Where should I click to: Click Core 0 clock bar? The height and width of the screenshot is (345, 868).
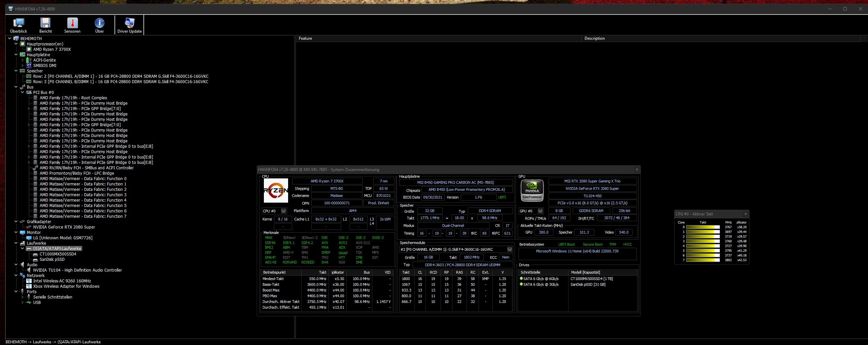click(703, 227)
